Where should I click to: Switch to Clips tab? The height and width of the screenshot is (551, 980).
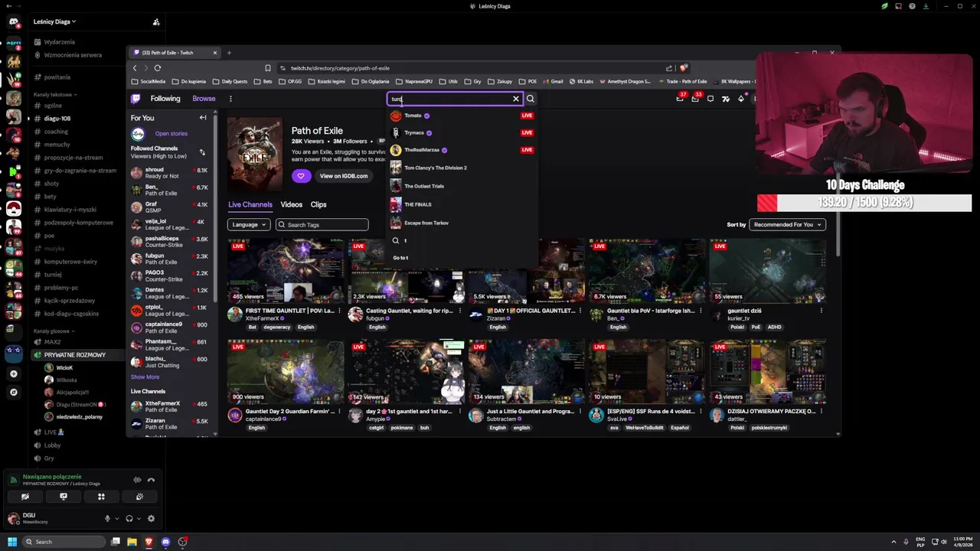[x=318, y=205]
